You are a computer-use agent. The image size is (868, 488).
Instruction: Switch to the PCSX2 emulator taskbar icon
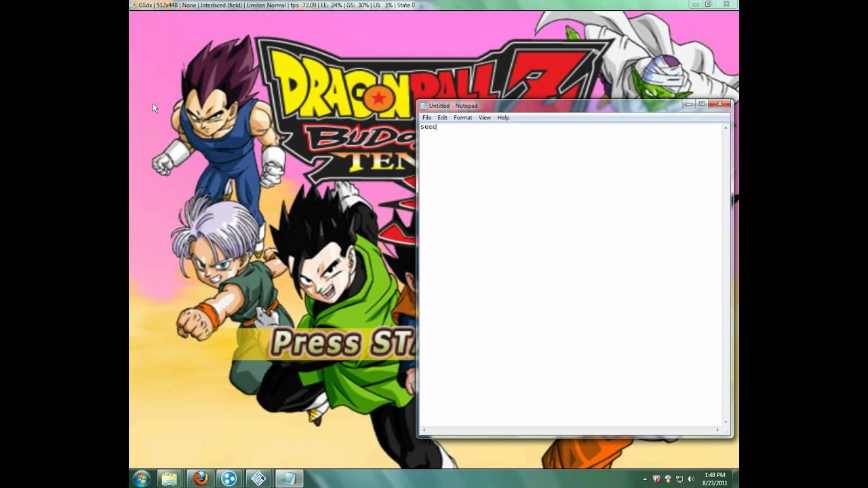pyautogui.click(x=258, y=479)
